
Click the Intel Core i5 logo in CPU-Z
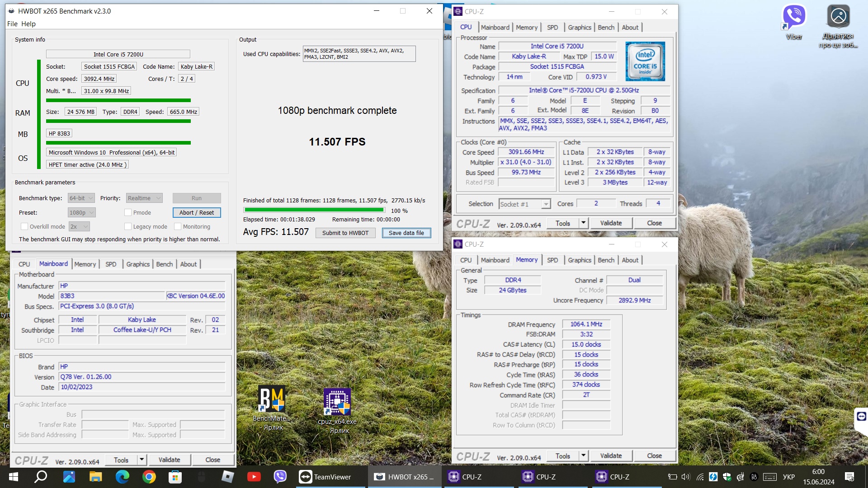click(645, 61)
